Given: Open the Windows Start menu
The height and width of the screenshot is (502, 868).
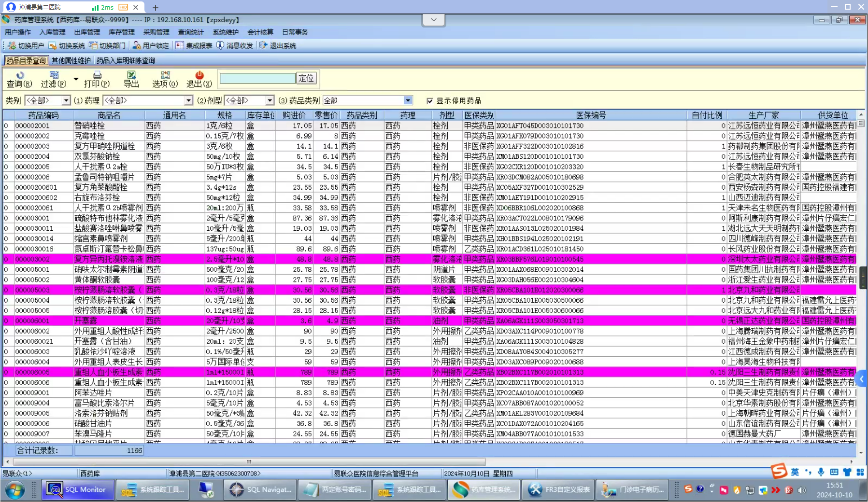Looking at the screenshot, I should click(15, 490).
